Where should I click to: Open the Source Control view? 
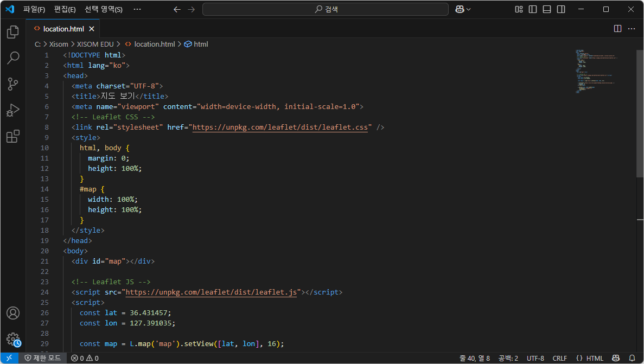point(12,84)
